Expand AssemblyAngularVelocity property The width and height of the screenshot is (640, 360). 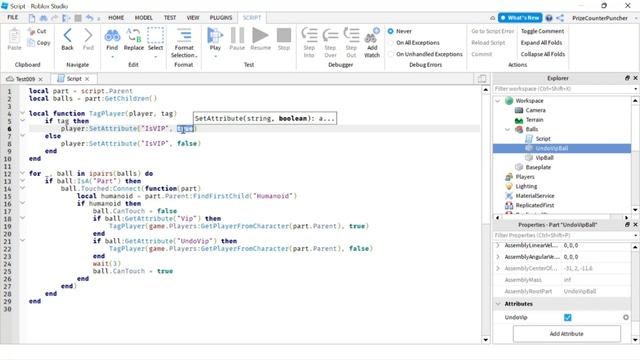tap(498, 257)
